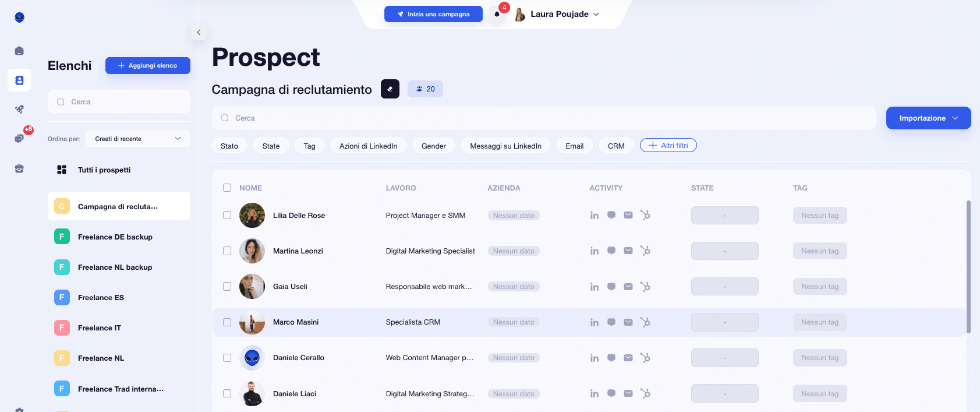
Task: Check the box for Daniele Cerallo
Action: click(227, 358)
